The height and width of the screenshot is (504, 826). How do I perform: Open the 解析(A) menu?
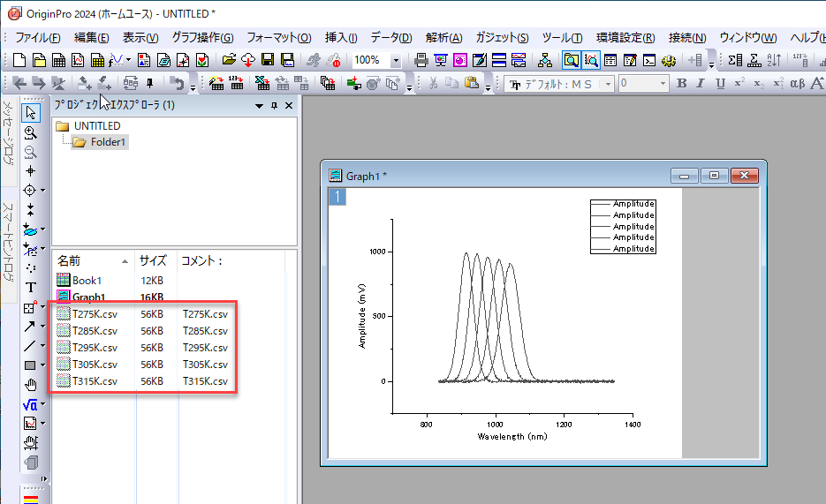click(x=443, y=38)
